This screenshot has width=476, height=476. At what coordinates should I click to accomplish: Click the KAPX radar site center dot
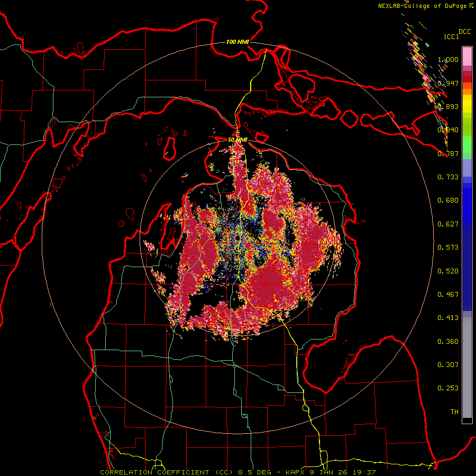[x=237, y=239]
